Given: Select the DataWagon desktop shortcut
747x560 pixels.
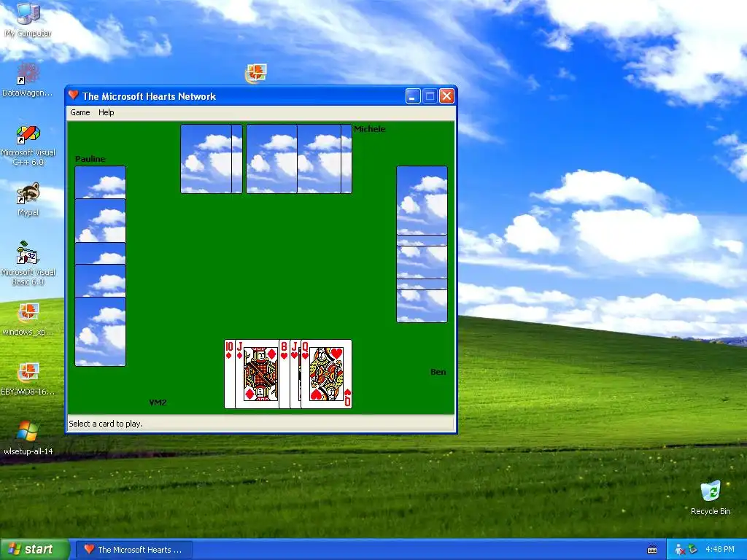Looking at the screenshot, I should 28,79.
